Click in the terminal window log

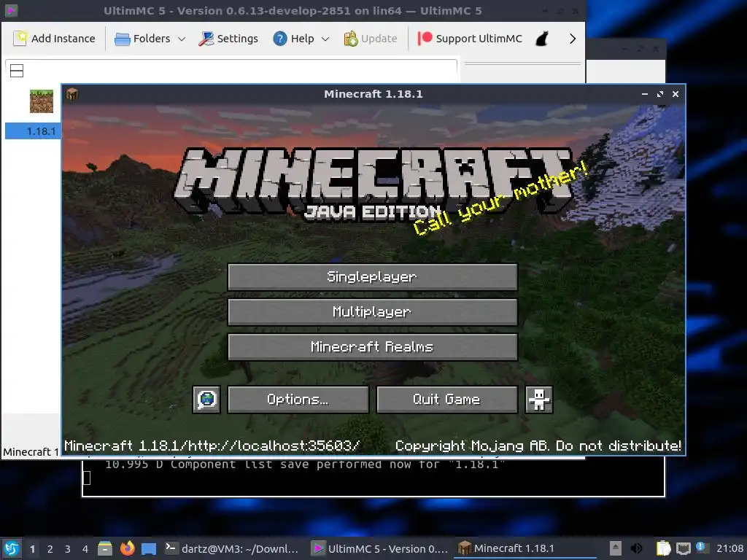click(373, 478)
